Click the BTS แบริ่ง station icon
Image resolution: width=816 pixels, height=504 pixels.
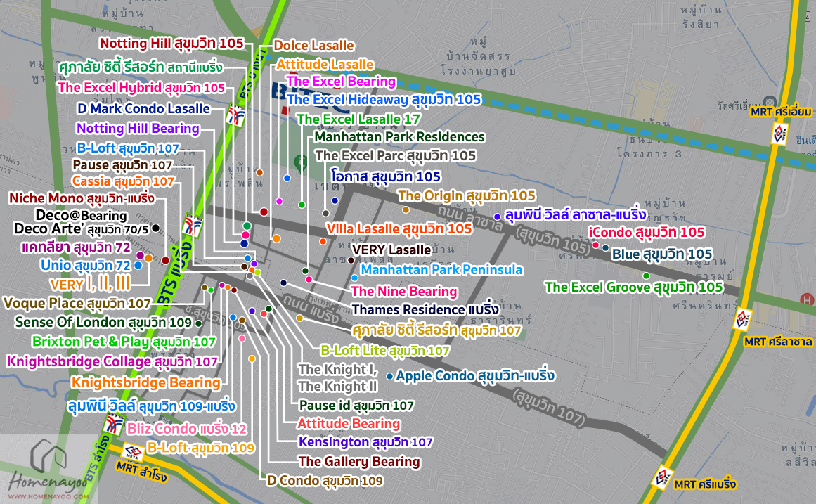point(193,226)
